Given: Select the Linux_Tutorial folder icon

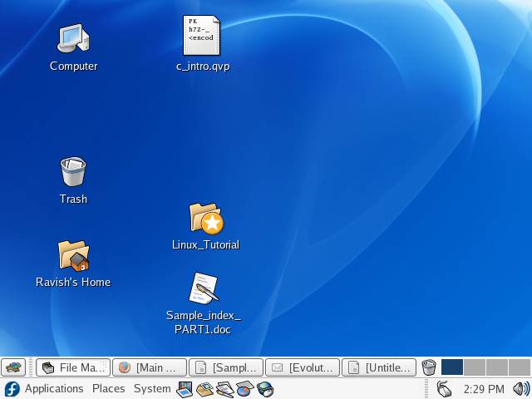Looking at the screenshot, I should (205, 219).
